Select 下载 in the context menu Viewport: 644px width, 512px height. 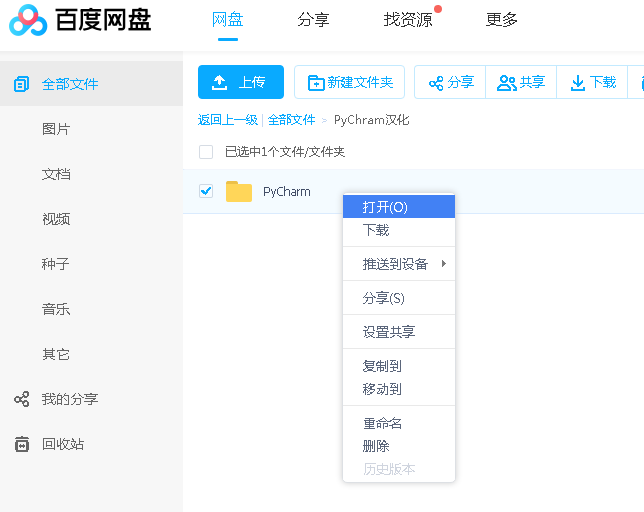(x=399, y=230)
